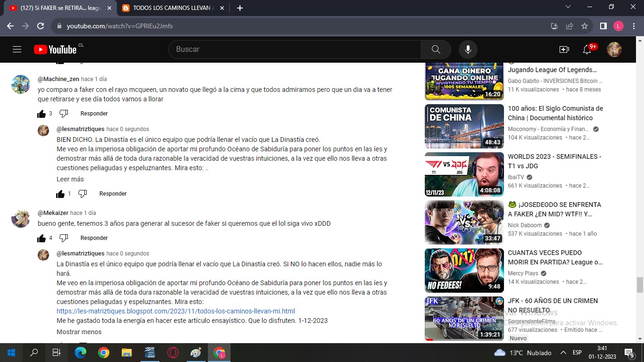The image size is (644, 362).
Task: Dislike the collapsed reply with 1 like
Action: (x=83, y=194)
